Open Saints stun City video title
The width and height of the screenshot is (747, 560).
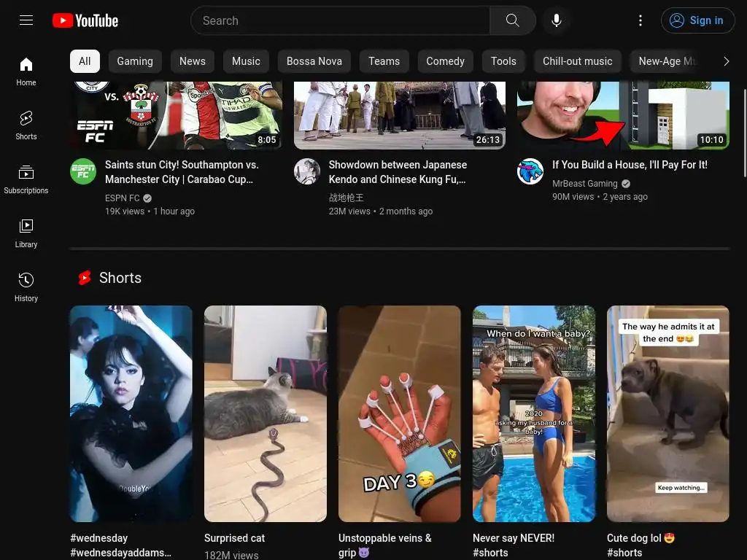[182, 172]
